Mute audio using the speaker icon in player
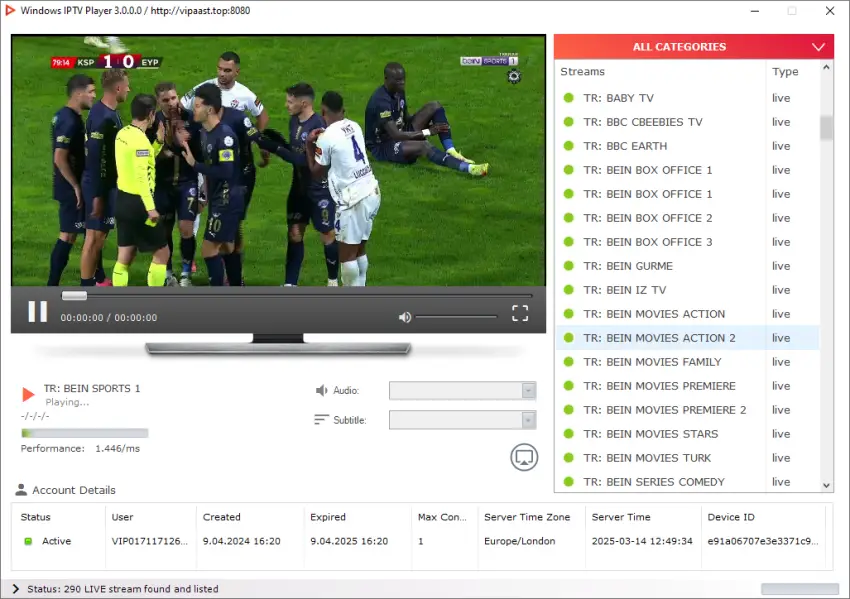 click(x=405, y=317)
